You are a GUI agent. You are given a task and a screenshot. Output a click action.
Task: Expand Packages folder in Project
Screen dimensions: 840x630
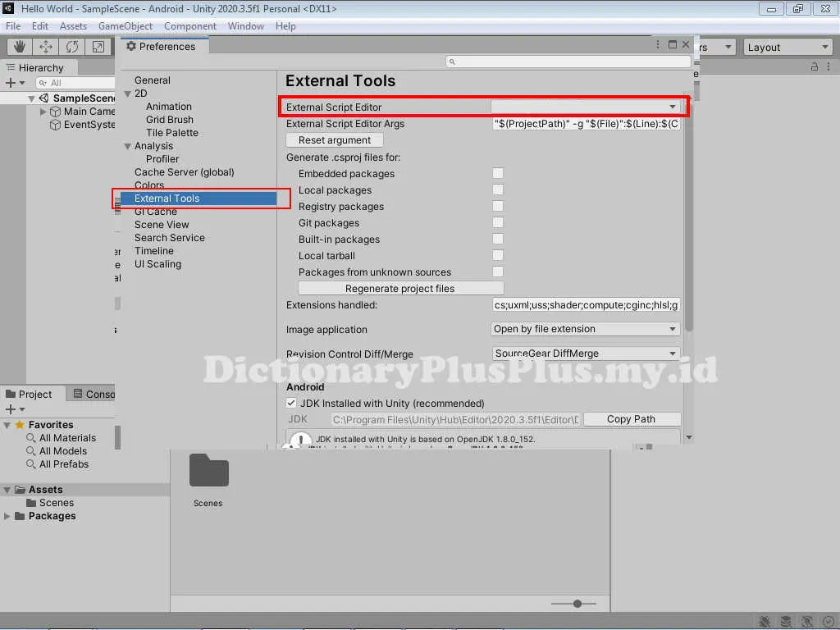[7, 516]
